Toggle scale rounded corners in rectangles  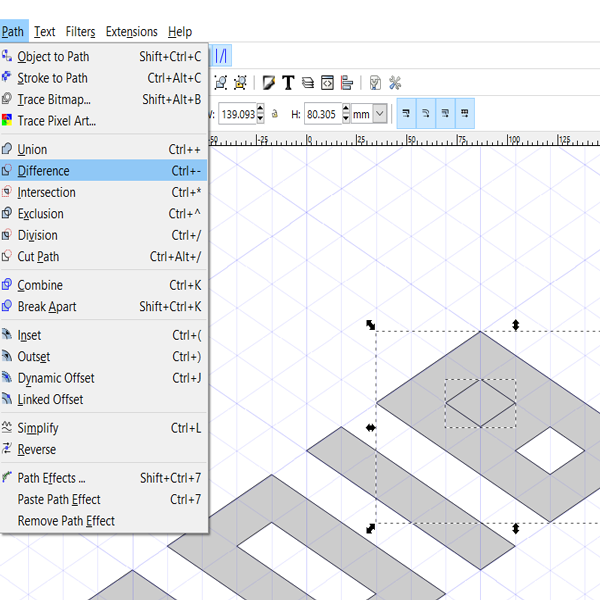click(x=426, y=113)
